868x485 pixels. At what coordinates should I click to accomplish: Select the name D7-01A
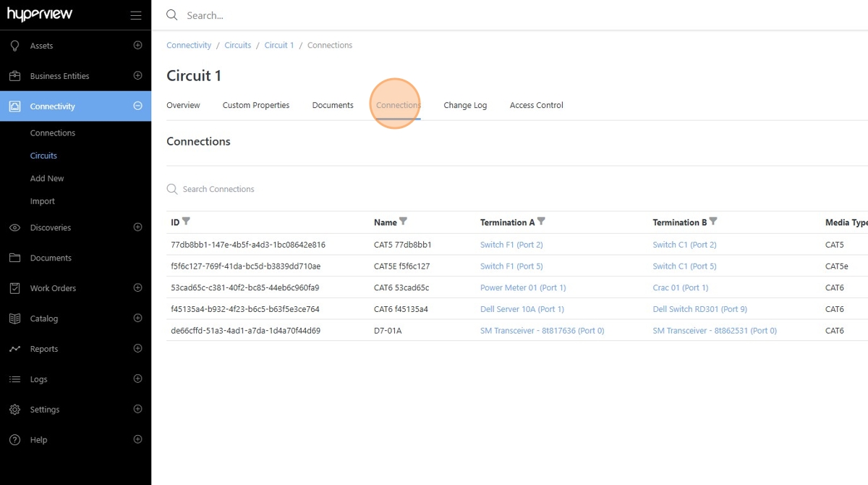pyautogui.click(x=388, y=331)
